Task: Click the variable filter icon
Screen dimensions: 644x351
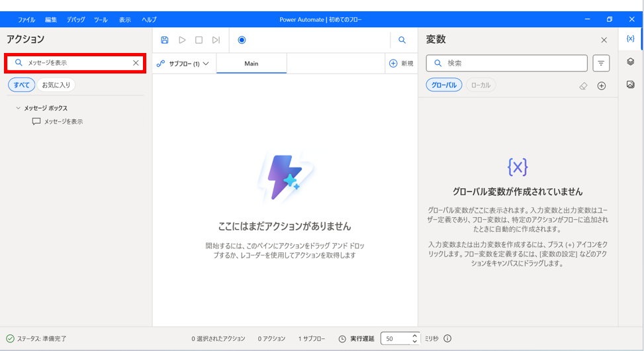Action: tap(601, 63)
